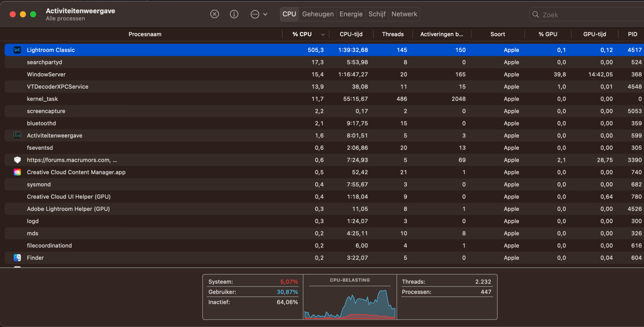Viewport: 644px width, 327px height.
Task: Click WindowServer's GPU time 14:42,05
Action: point(601,74)
